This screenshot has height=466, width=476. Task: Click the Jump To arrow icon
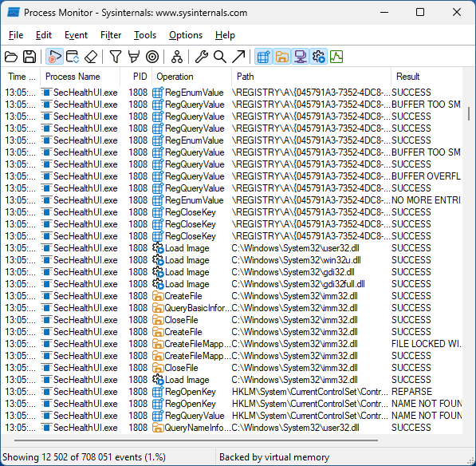(x=238, y=57)
